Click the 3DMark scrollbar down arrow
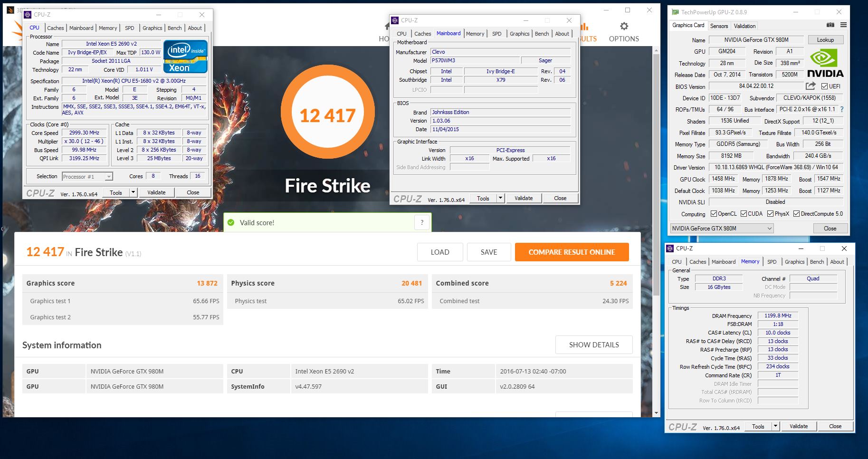868x459 pixels. [656, 413]
